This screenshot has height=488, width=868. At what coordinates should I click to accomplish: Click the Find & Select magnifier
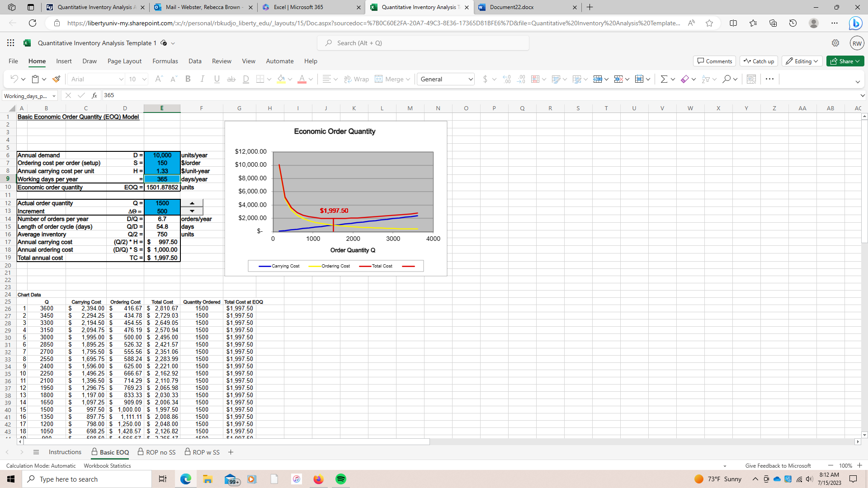[x=726, y=79]
